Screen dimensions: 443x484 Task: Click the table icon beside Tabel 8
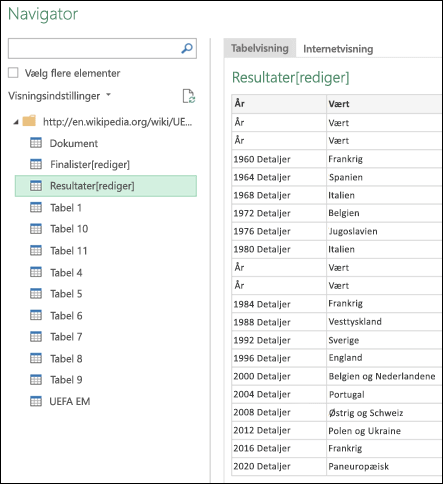click(36, 358)
